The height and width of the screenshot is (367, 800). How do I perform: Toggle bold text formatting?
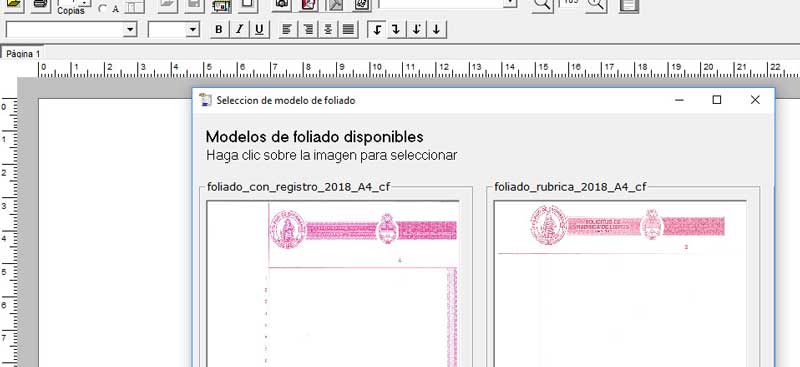pos(219,30)
